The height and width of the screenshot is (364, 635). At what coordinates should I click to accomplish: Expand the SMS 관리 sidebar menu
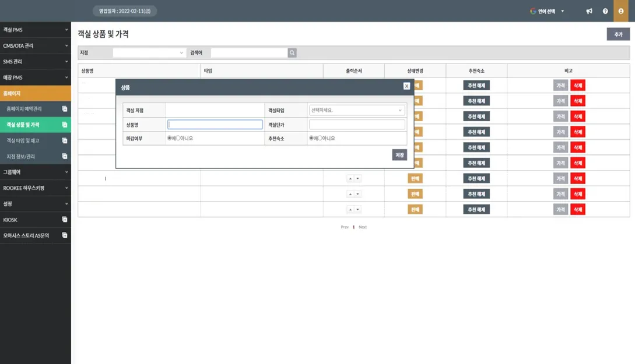[x=35, y=62]
